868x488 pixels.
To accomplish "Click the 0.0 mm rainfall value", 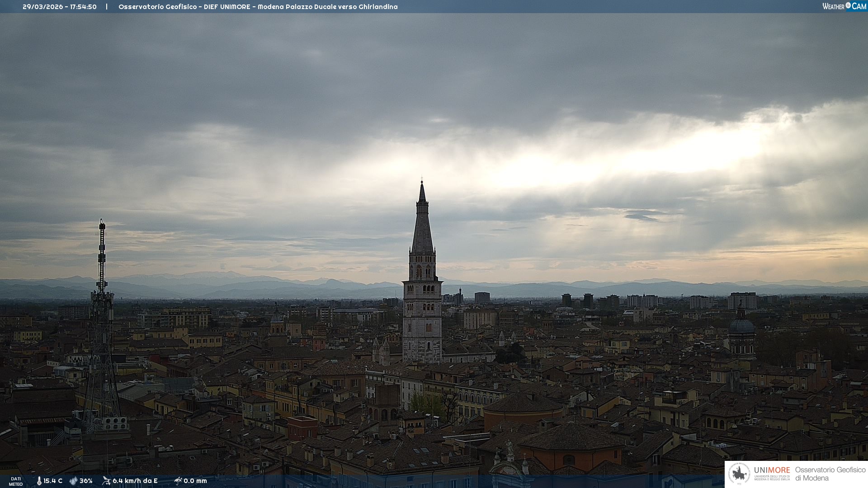I will (195, 481).
